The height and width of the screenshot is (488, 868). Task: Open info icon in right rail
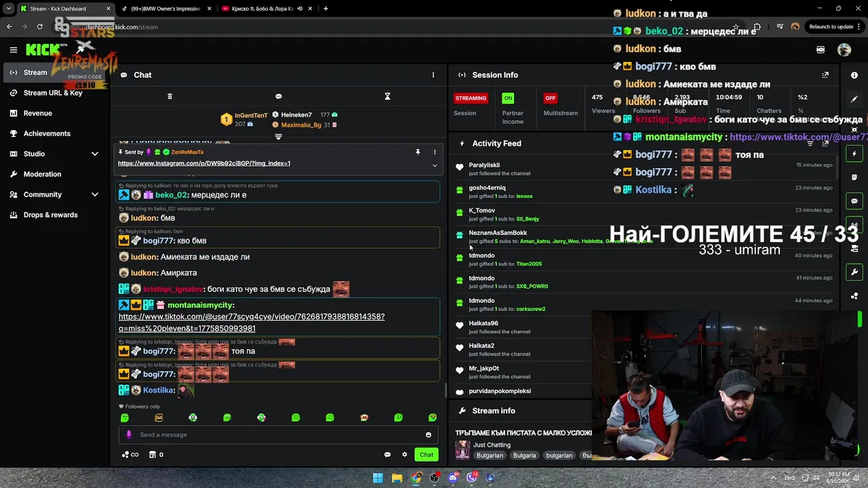[854, 75]
